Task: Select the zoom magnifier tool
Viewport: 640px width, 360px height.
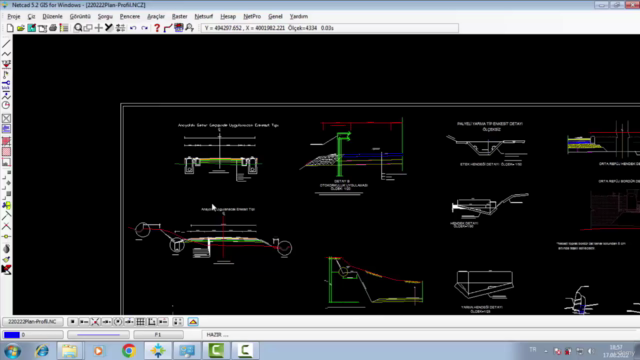Action: [78, 28]
